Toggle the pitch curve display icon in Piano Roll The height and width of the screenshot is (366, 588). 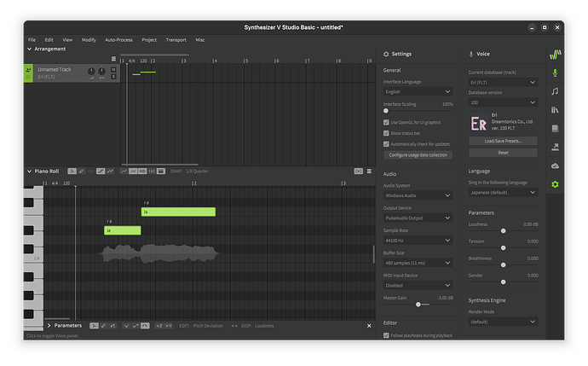pyautogui.click(x=133, y=171)
